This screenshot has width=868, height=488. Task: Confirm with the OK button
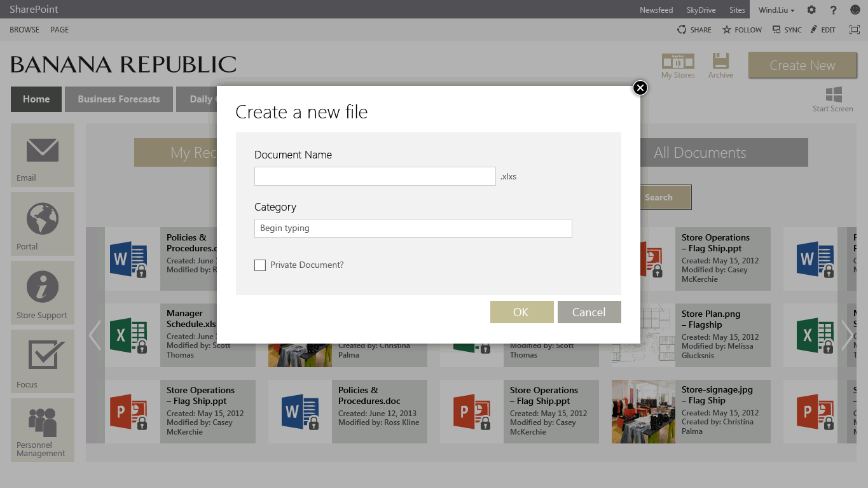pos(521,312)
